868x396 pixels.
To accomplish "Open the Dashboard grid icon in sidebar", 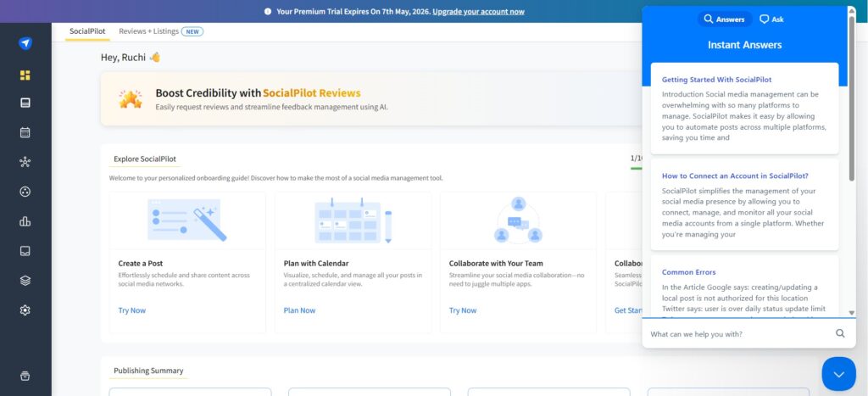I will tap(25, 75).
